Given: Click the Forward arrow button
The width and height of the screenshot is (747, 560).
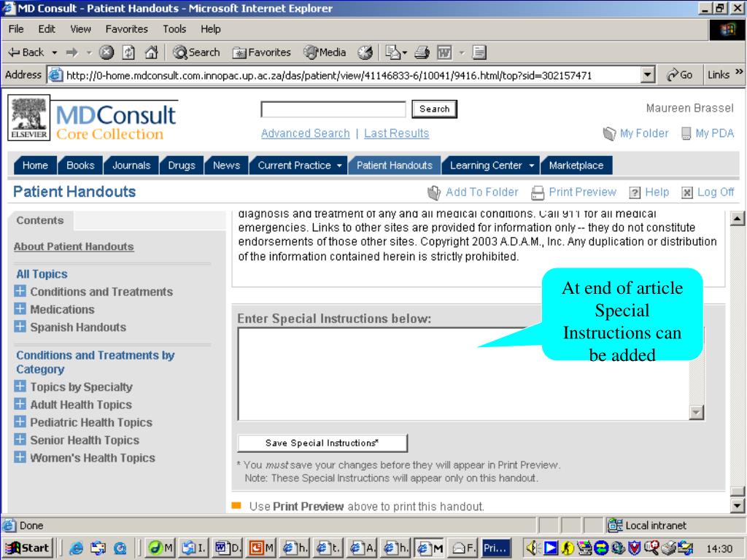Looking at the screenshot, I should click(72, 52).
